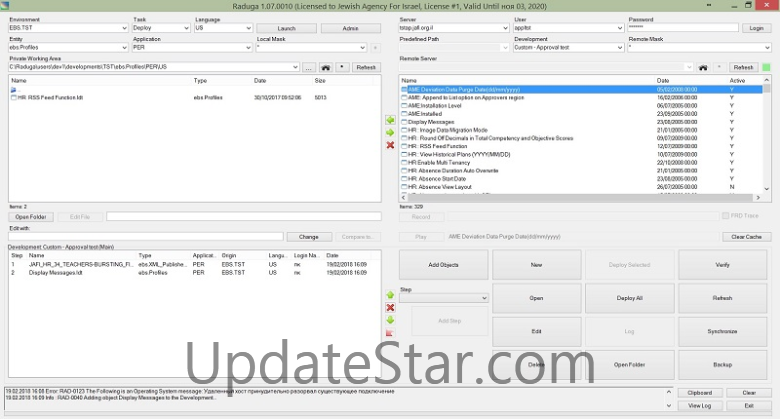
Task: Open the Environment dropdown showing EBS.TST
Action: pyautogui.click(x=69, y=28)
